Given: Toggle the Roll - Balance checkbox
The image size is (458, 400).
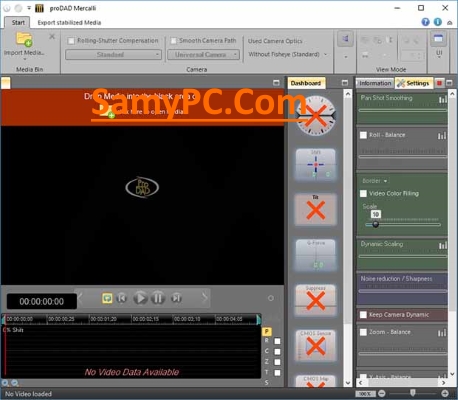Looking at the screenshot, I should pyautogui.click(x=363, y=135).
